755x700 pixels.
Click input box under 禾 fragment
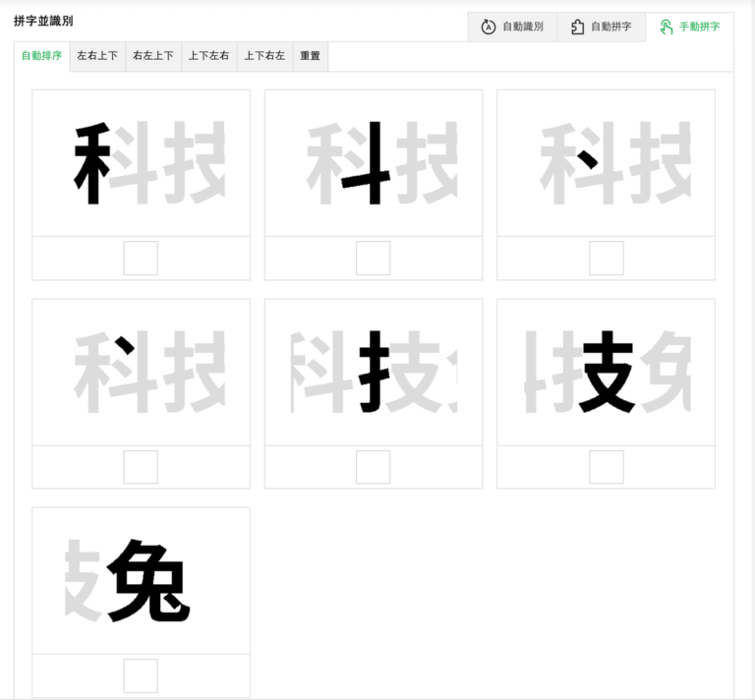point(141,259)
